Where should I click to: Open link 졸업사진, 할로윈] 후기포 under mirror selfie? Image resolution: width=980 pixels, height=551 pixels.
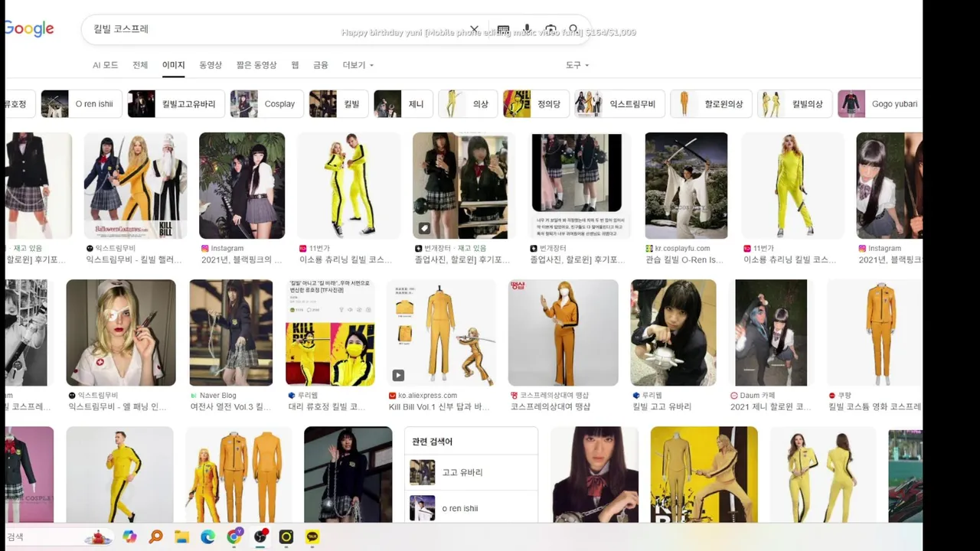pyautogui.click(x=462, y=260)
